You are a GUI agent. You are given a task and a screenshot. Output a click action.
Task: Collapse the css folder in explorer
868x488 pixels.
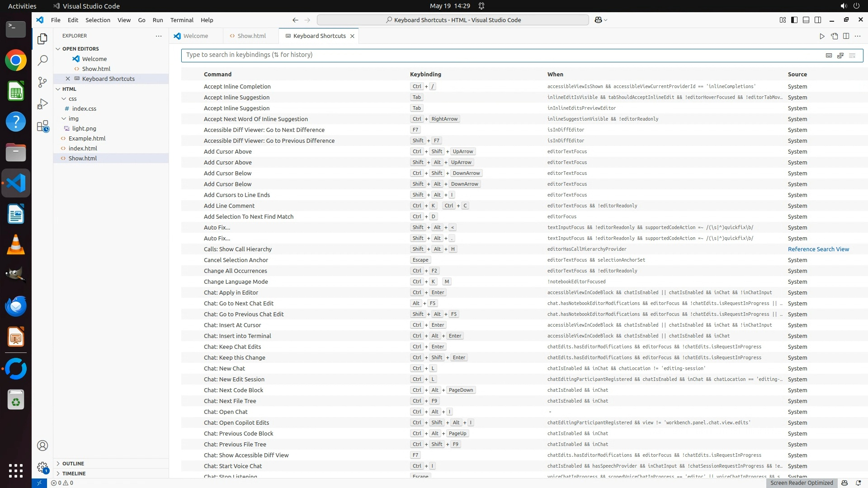[x=72, y=99]
